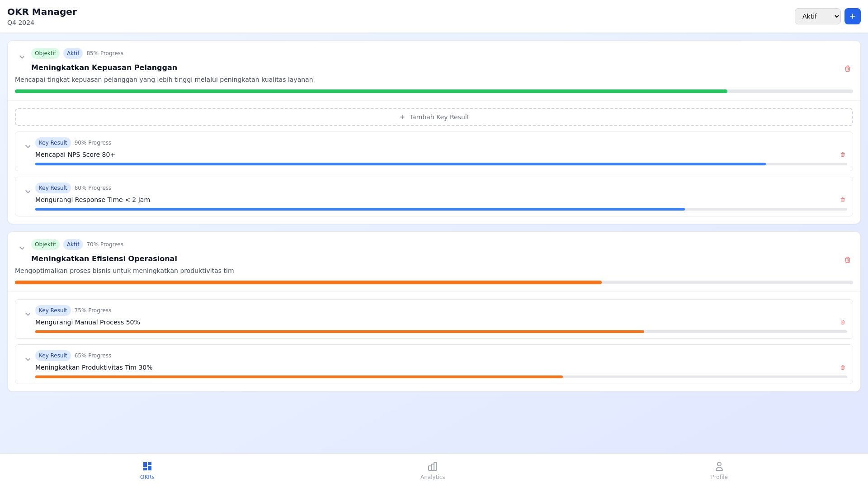The height and width of the screenshot is (488, 868).
Task: Click the Meningkatkan Efisiensi Operasional title
Action: pyautogui.click(x=104, y=259)
